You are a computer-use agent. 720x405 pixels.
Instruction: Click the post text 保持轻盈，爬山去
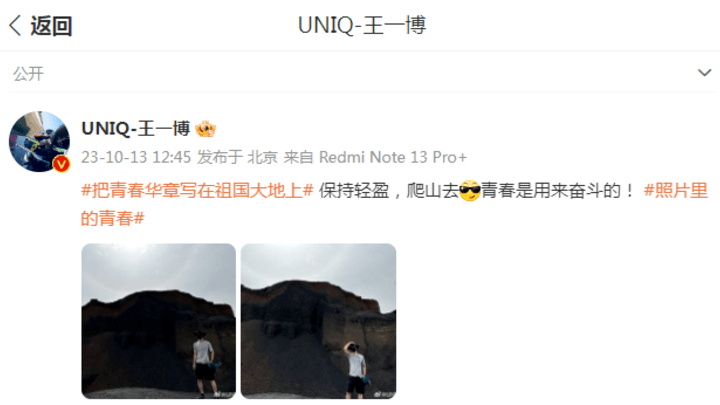click(389, 190)
